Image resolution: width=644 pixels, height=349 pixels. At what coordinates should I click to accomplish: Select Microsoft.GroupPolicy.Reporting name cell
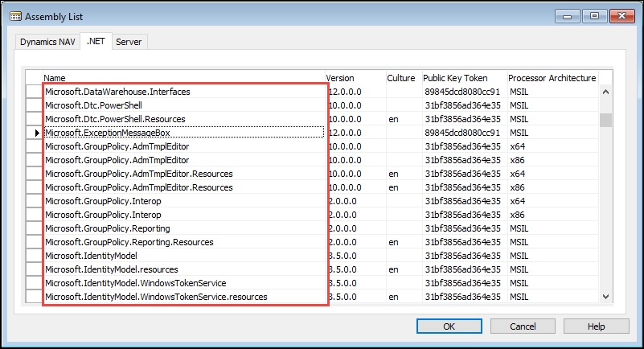pos(184,228)
